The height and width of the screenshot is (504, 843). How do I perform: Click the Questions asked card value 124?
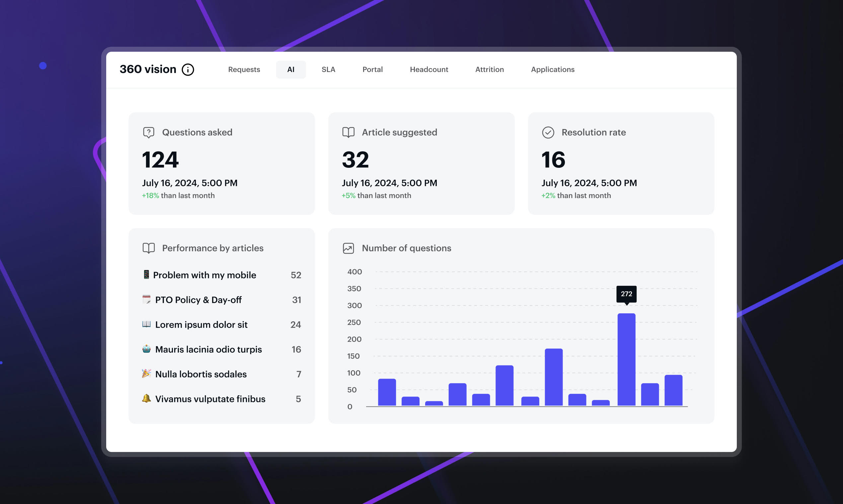[160, 160]
